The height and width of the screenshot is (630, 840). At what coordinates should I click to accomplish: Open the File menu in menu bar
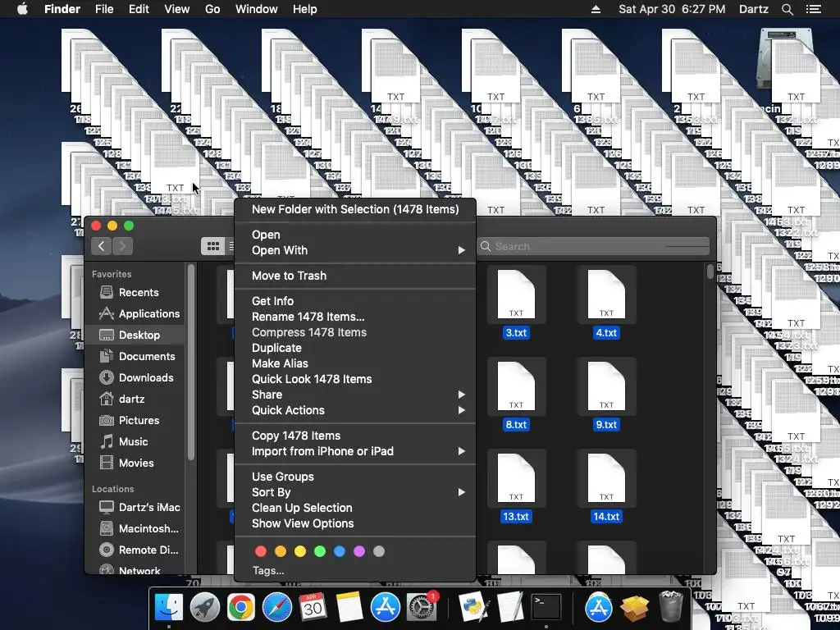tap(104, 9)
